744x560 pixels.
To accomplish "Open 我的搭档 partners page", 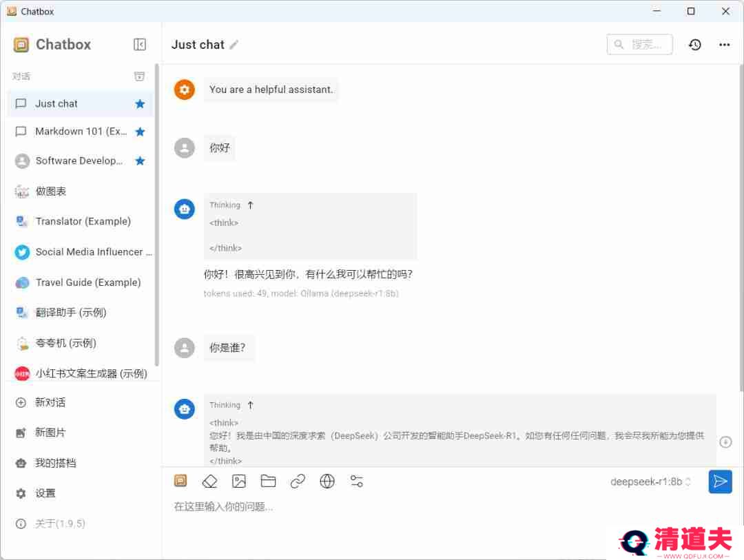I will click(80, 463).
